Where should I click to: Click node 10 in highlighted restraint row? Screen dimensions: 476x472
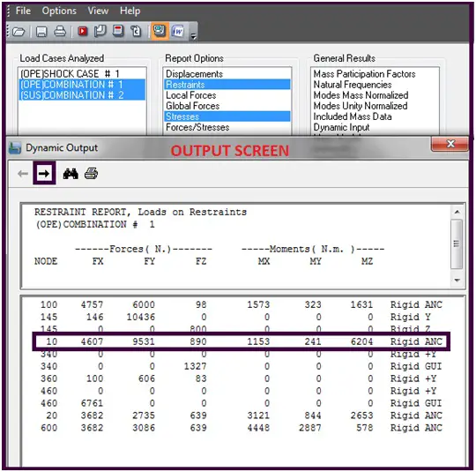click(x=52, y=341)
